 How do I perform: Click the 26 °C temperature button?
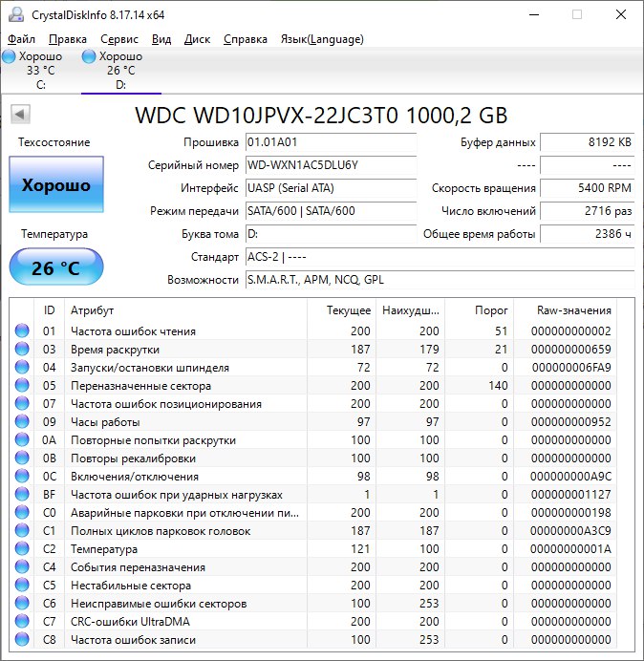click(x=56, y=267)
